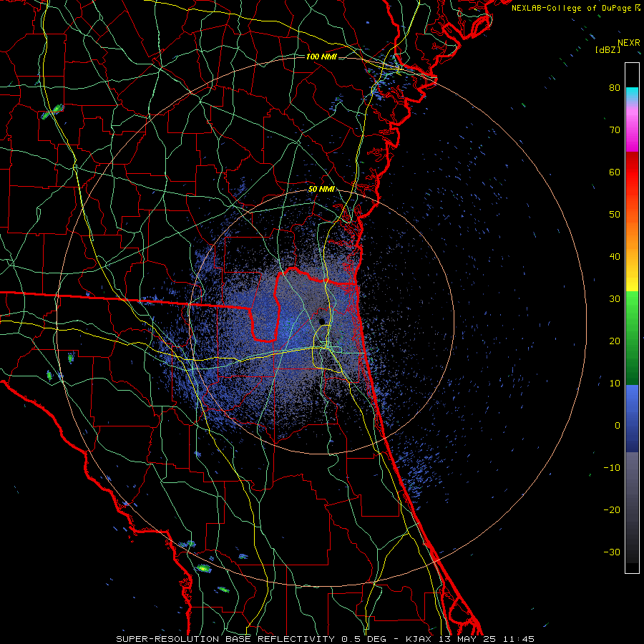The image size is (644, 644).
Task: Click the 20 value on the dBZ scale
Action: [x=615, y=341]
